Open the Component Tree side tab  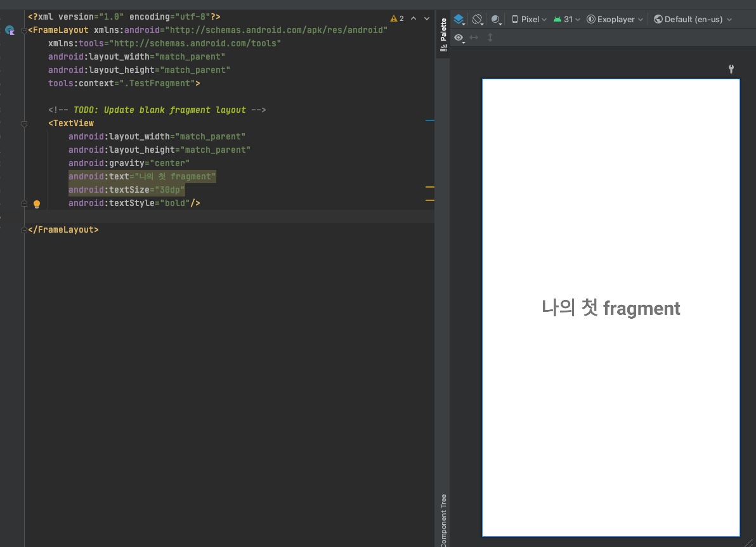tap(443, 520)
